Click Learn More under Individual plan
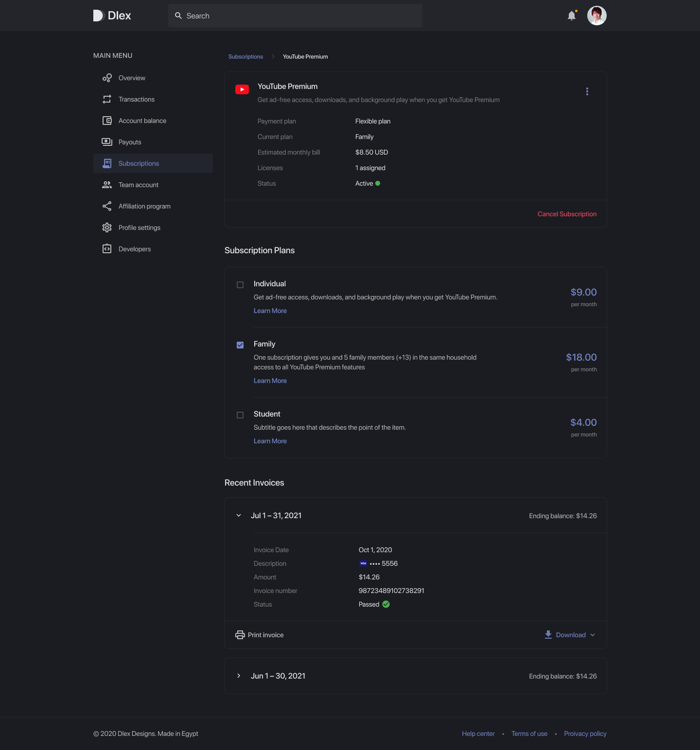The image size is (700, 750). click(x=270, y=311)
